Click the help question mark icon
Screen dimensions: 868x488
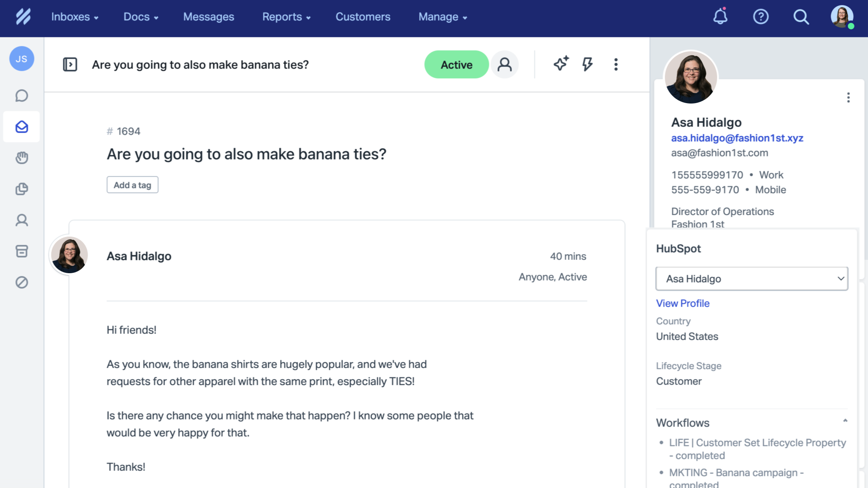[x=761, y=17]
